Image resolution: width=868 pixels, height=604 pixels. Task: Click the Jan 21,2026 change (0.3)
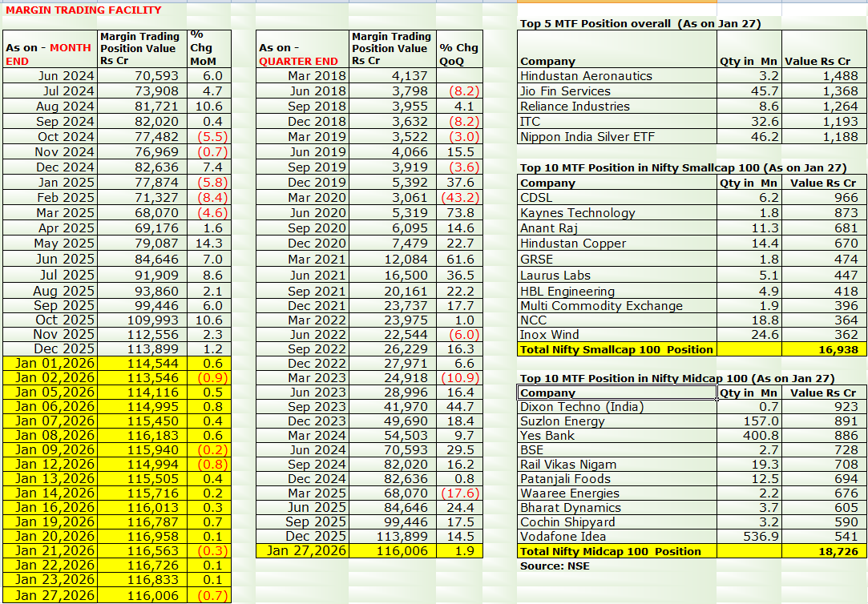[x=209, y=550]
